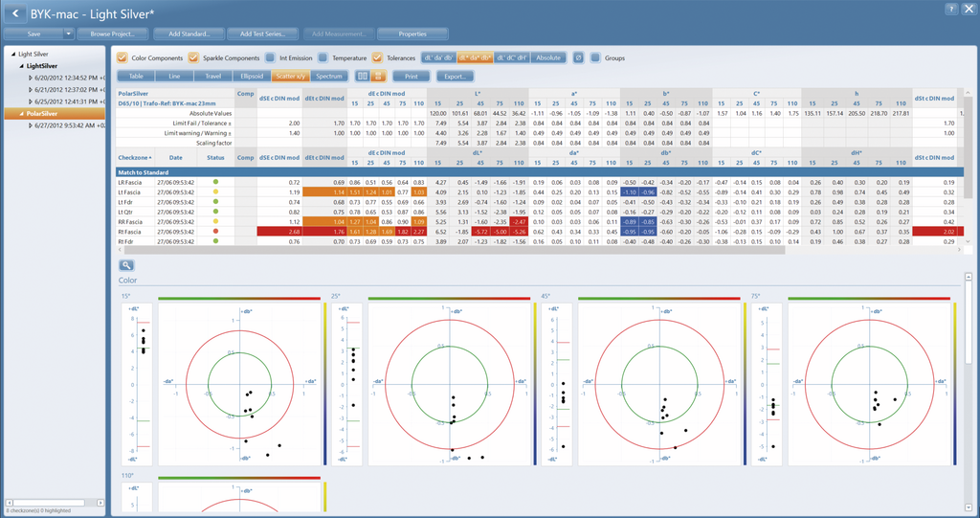Image resolution: width=980 pixels, height=518 pixels.
Task: Click yellow status dot of Lt Fascia
Action: (215, 192)
